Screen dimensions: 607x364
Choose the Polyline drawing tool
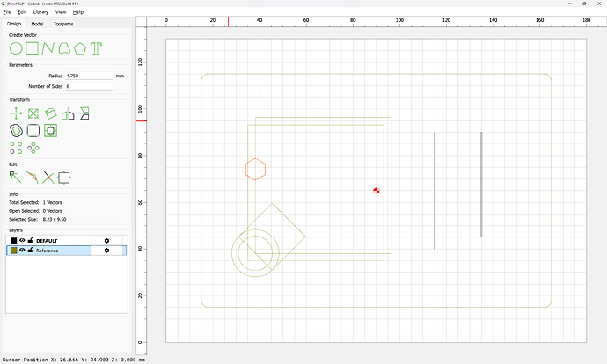[48, 48]
